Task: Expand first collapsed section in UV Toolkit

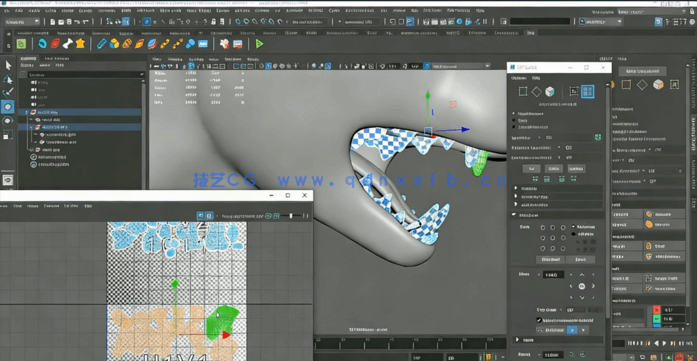Action: click(x=516, y=189)
